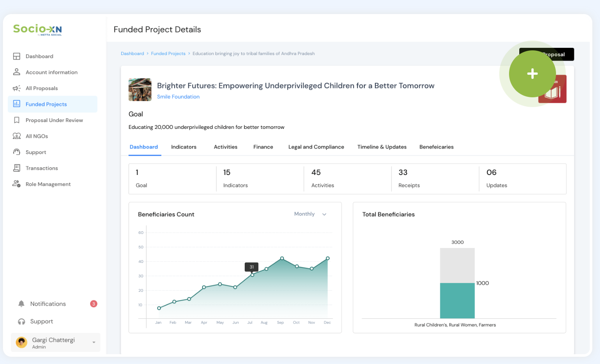Open the Monthly period dropdown
This screenshot has width=600, height=364.
coord(310,214)
